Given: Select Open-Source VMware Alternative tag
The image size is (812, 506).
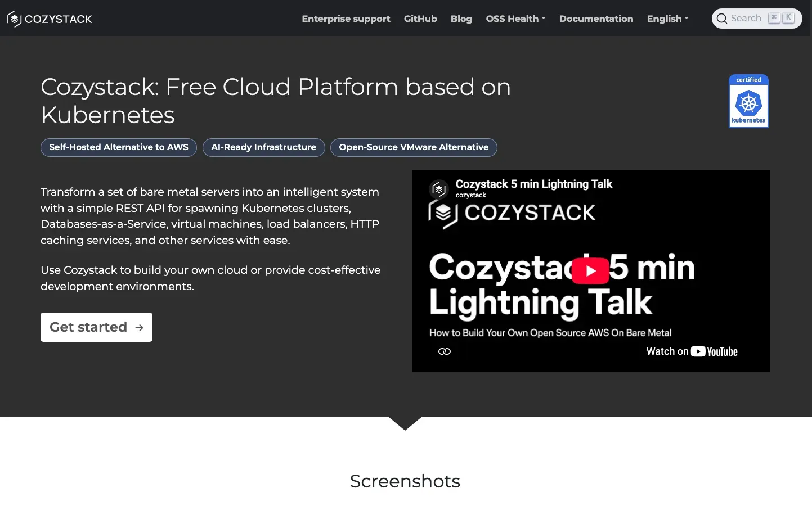Looking at the screenshot, I should (414, 147).
